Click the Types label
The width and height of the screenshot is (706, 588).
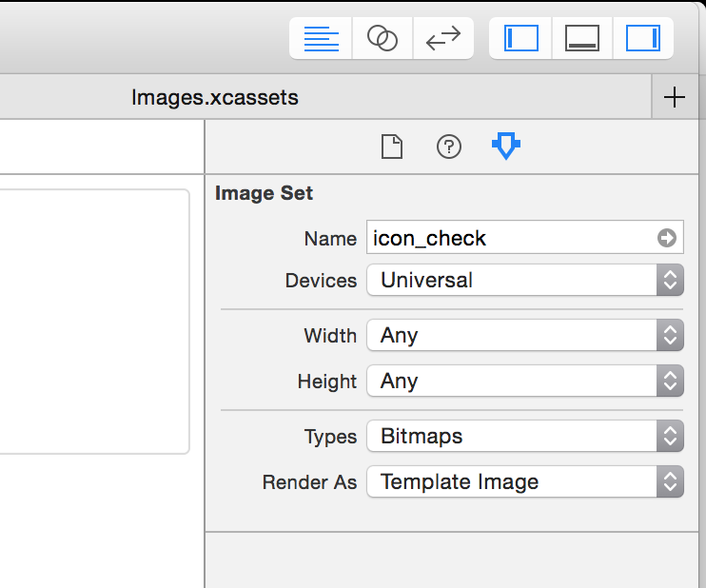330,437
